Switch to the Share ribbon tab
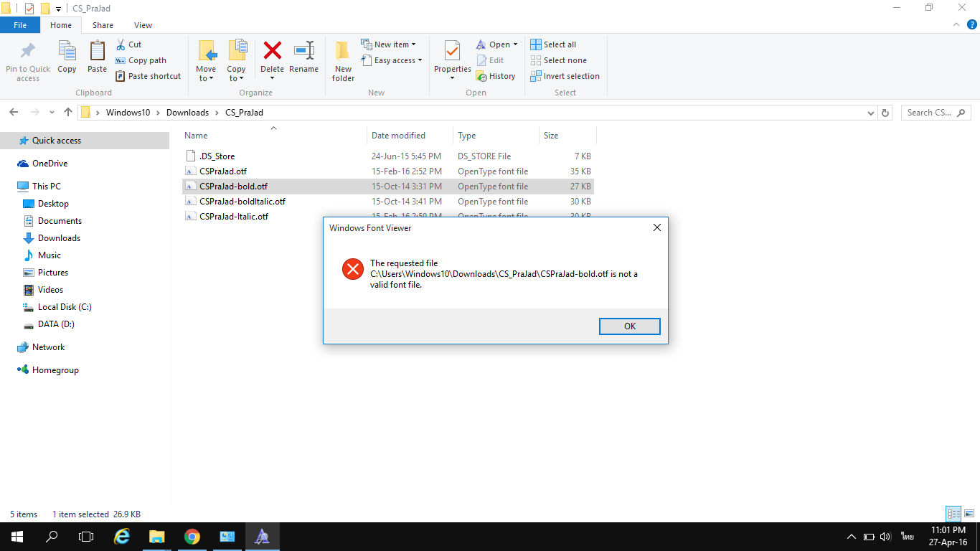The image size is (980, 551). click(103, 25)
